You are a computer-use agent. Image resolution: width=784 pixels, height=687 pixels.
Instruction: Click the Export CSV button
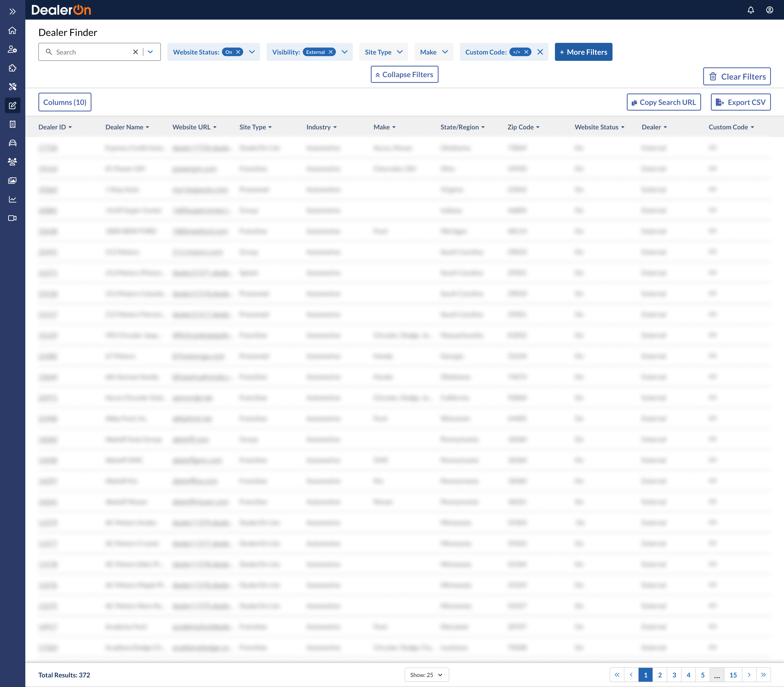coord(740,102)
